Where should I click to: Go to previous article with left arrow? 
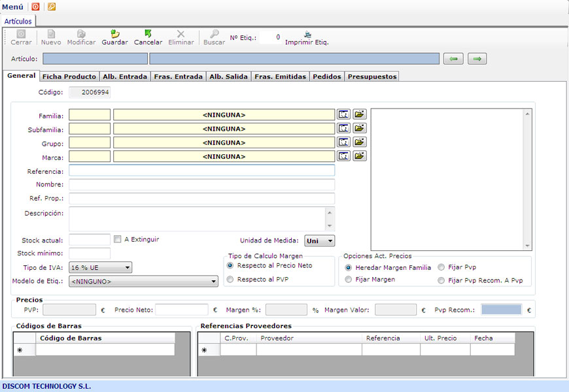453,59
